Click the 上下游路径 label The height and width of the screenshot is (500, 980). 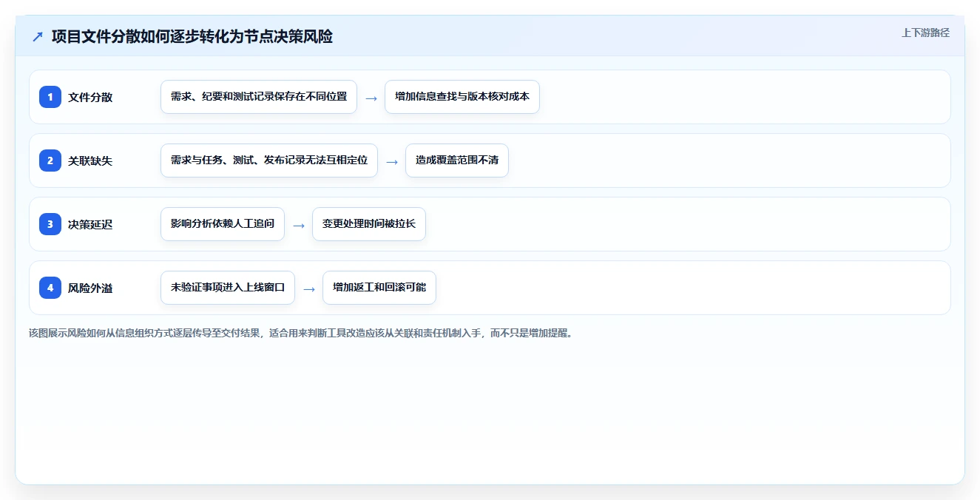coord(925,33)
